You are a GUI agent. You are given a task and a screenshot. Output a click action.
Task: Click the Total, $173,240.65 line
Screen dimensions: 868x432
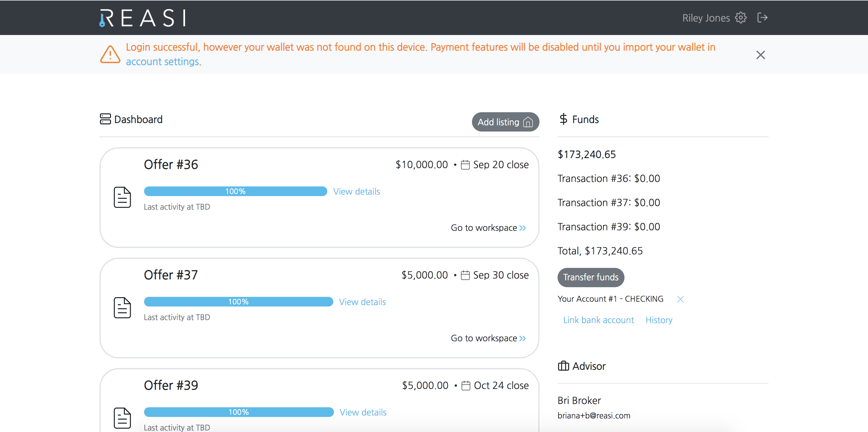[600, 251]
